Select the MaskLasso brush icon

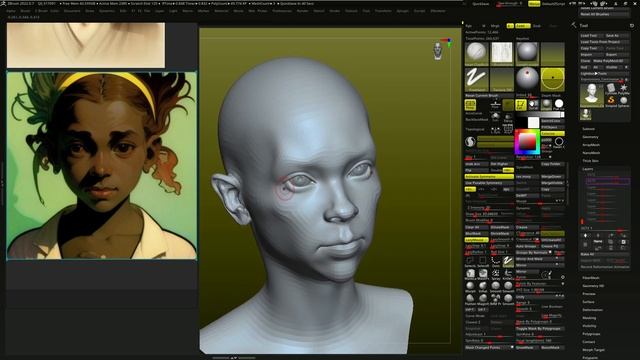(x=470, y=274)
